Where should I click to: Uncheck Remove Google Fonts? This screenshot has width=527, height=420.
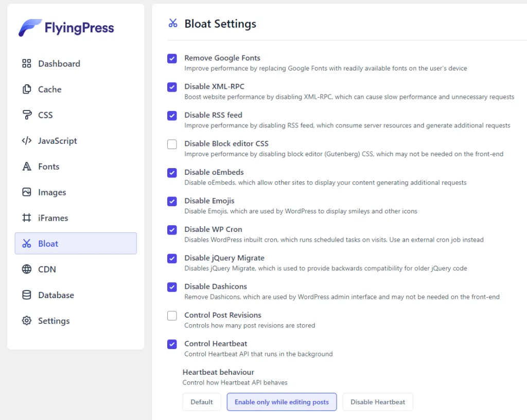[172, 59]
